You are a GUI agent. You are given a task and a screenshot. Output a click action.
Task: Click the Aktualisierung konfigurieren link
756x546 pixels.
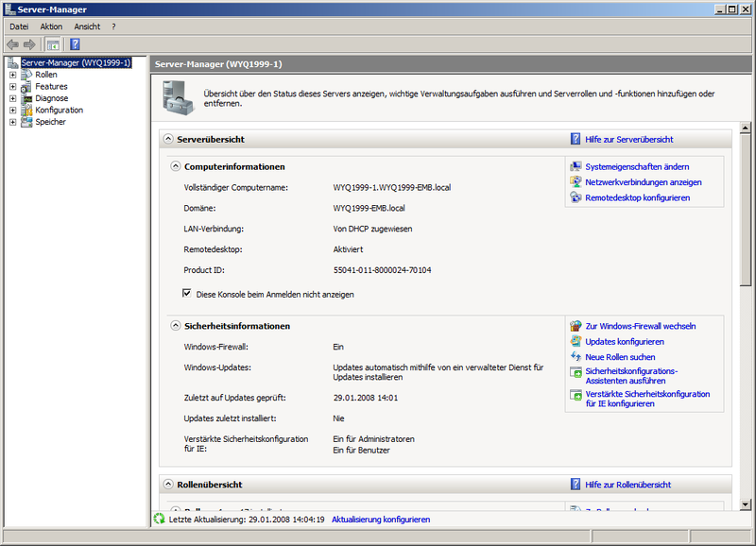(x=380, y=519)
